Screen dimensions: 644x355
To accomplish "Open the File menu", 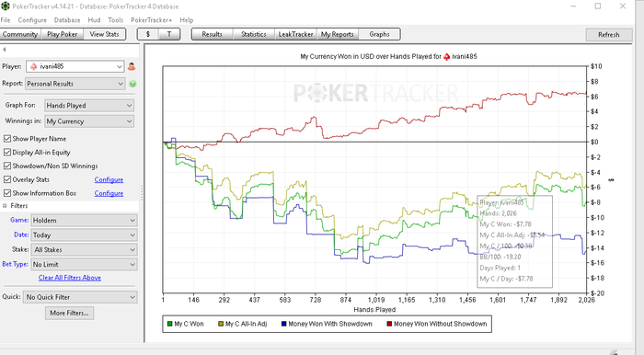I will tap(6, 20).
